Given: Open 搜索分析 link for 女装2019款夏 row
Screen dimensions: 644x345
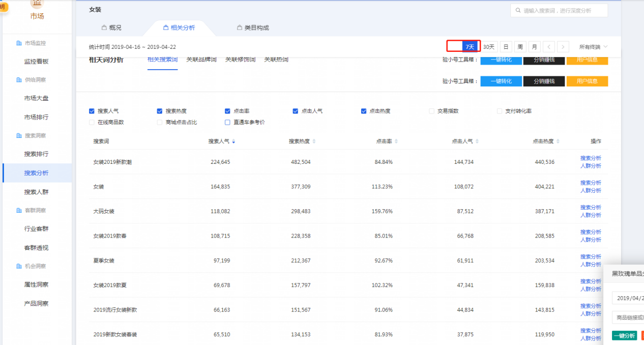Looking at the screenshot, I should pyautogui.click(x=591, y=281).
